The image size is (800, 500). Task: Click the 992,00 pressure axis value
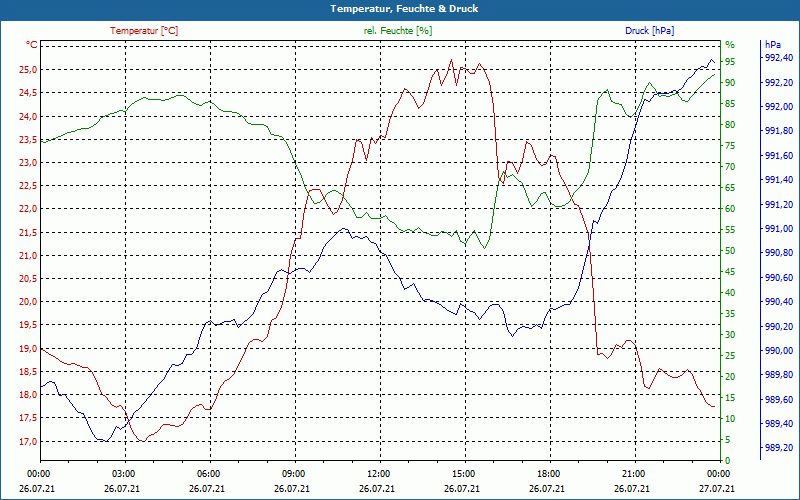pyautogui.click(x=779, y=107)
